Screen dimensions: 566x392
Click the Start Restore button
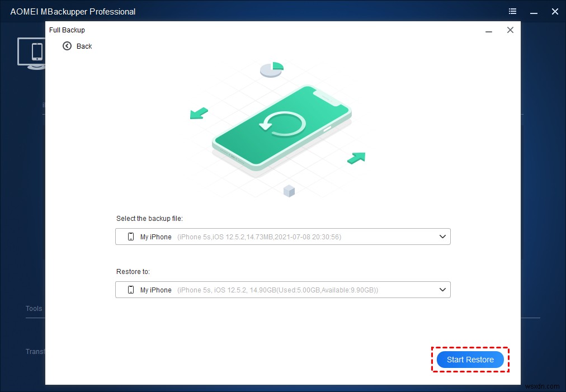(470, 360)
